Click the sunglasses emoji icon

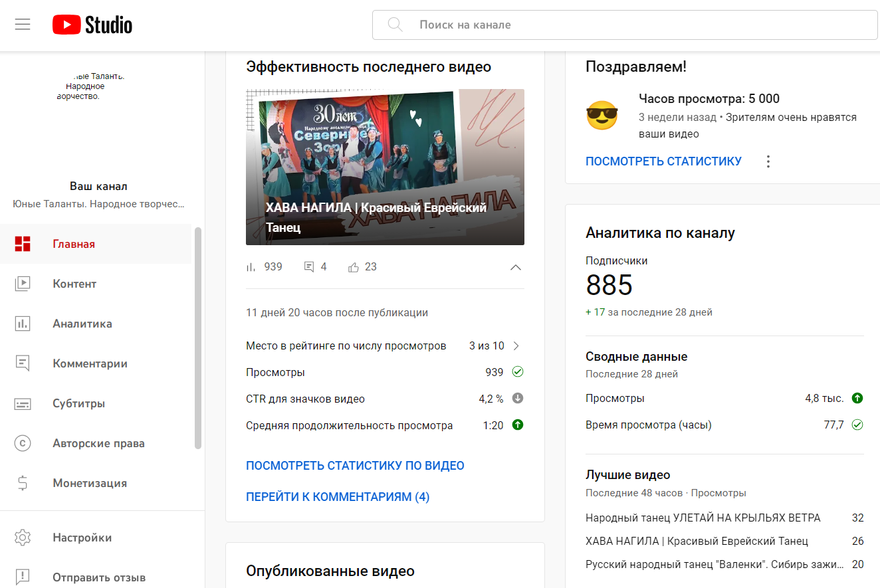coord(602,115)
